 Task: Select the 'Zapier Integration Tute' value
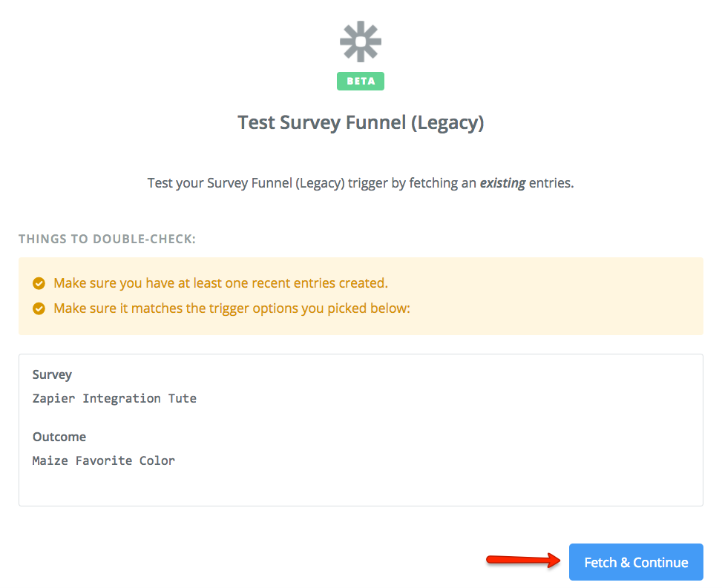(114, 398)
